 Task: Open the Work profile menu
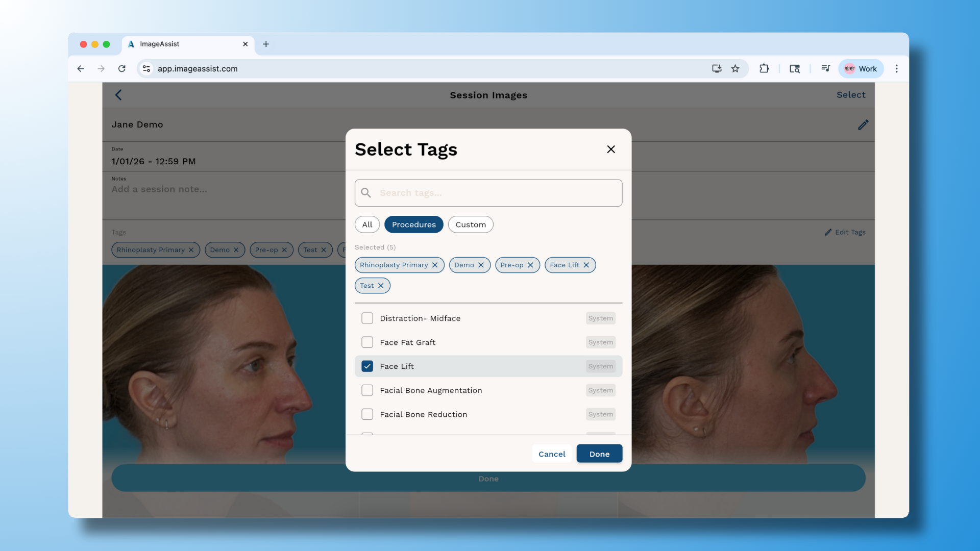[861, 68]
